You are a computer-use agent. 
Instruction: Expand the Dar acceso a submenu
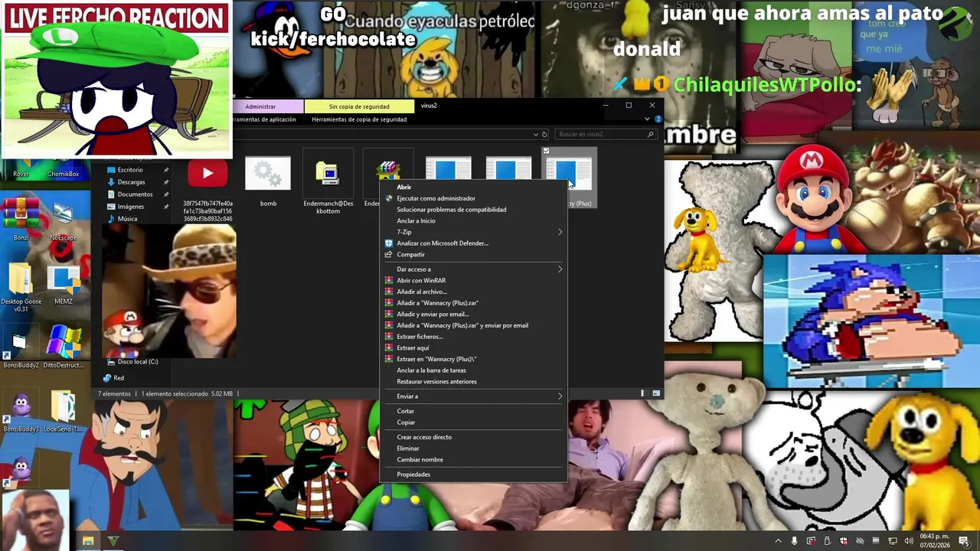click(473, 269)
